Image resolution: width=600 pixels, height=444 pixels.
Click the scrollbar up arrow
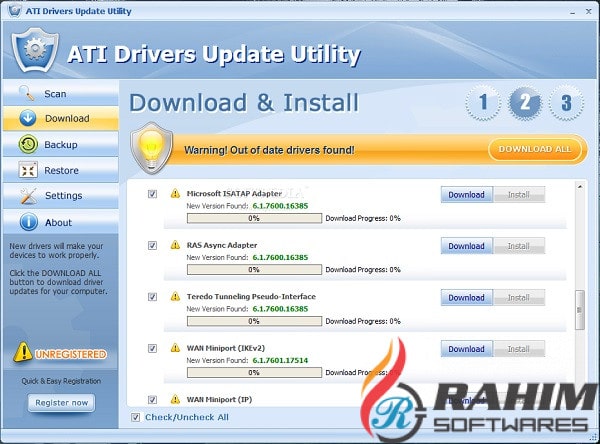(580, 187)
